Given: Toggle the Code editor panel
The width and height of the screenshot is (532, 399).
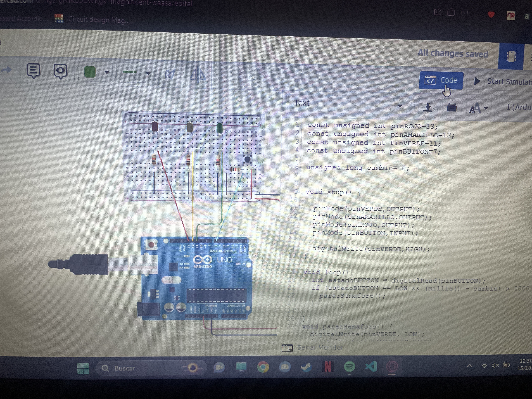Looking at the screenshot, I should click(441, 80).
